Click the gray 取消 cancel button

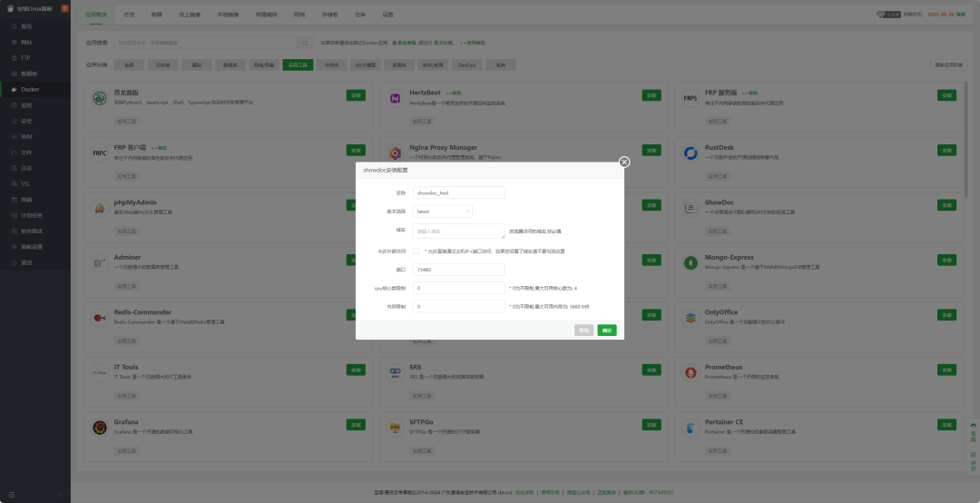point(583,330)
